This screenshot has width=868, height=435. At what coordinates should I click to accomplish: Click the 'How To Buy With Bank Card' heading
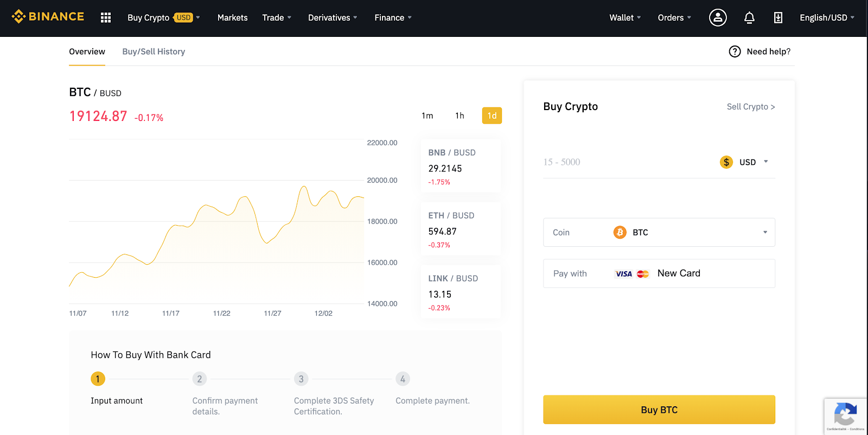pos(151,355)
